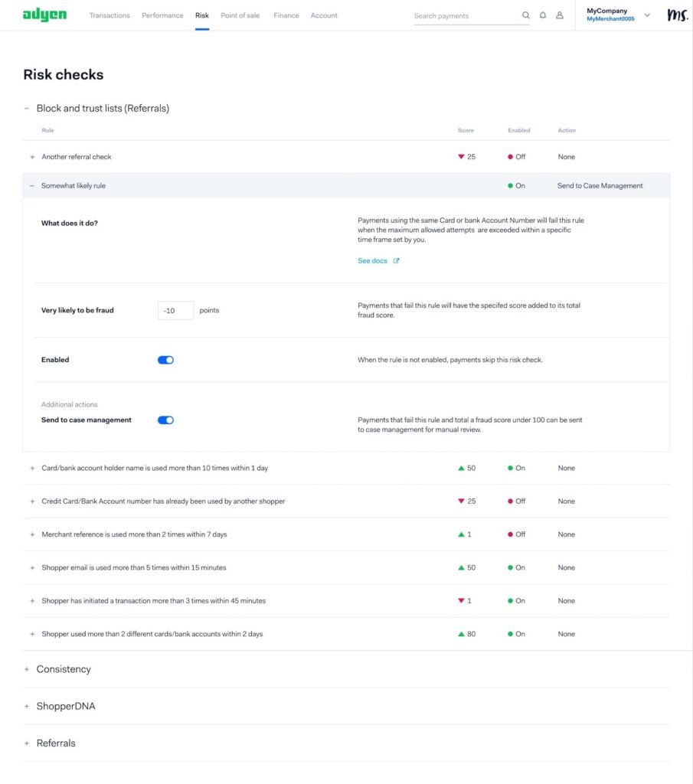Click the search magnifier icon
The height and width of the screenshot is (784, 693).
point(525,15)
